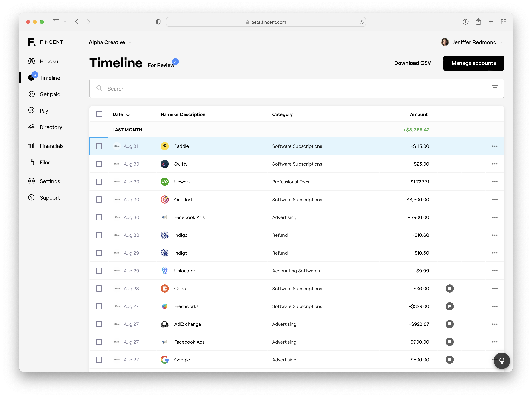Open the Headsup panel in sidebar
The height and width of the screenshot is (397, 532).
coord(50,61)
